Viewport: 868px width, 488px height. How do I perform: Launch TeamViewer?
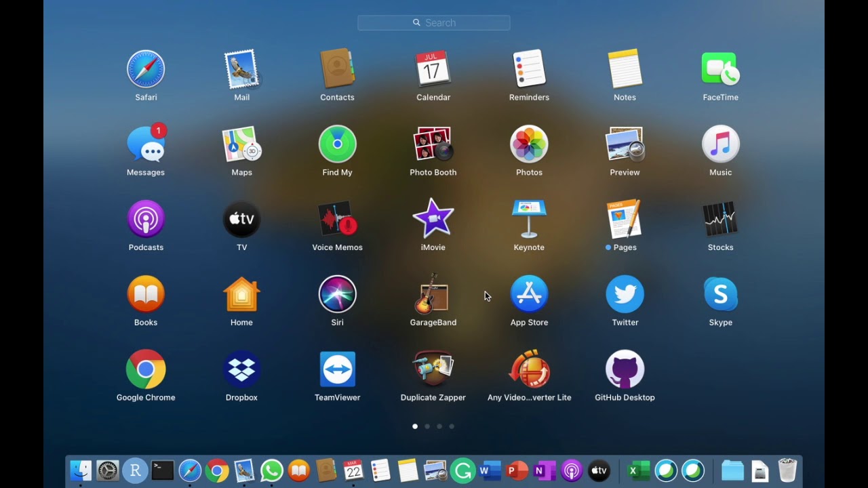point(337,369)
